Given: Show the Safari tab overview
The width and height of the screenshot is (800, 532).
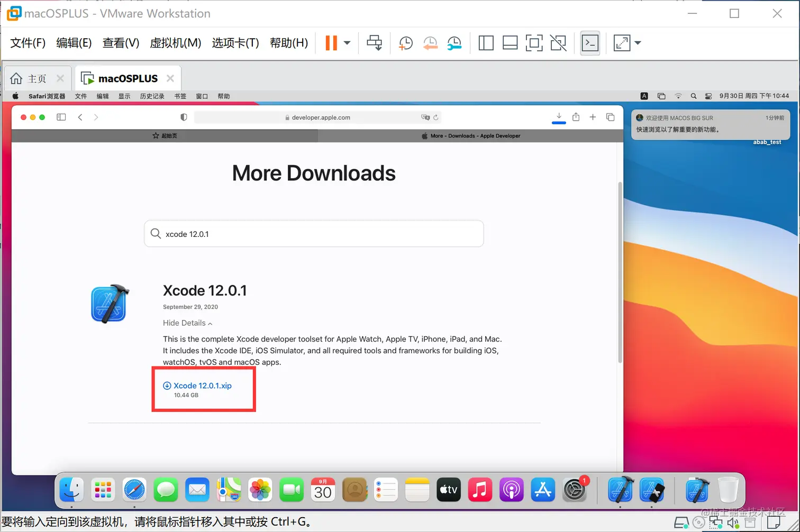Looking at the screenshot, I should tap(610, 117).
